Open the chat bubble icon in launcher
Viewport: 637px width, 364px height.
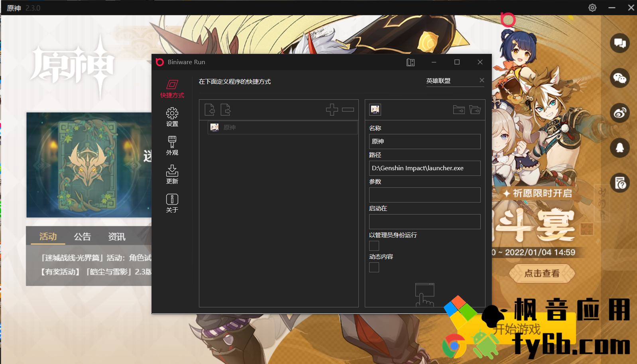tap(620, 43)
